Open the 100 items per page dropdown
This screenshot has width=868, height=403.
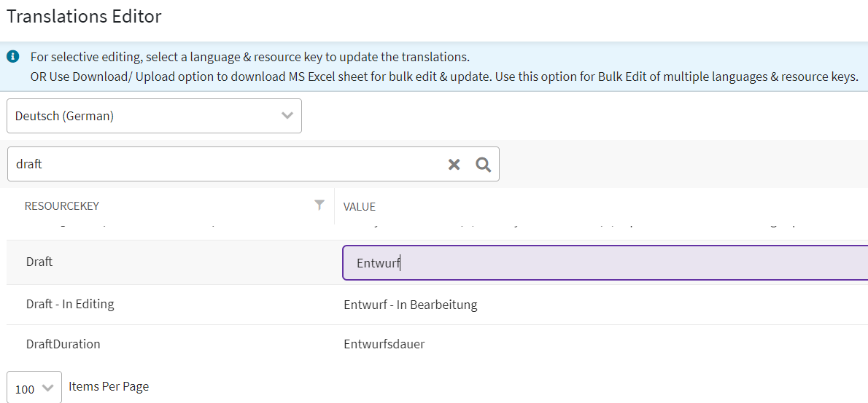(34, 388)
